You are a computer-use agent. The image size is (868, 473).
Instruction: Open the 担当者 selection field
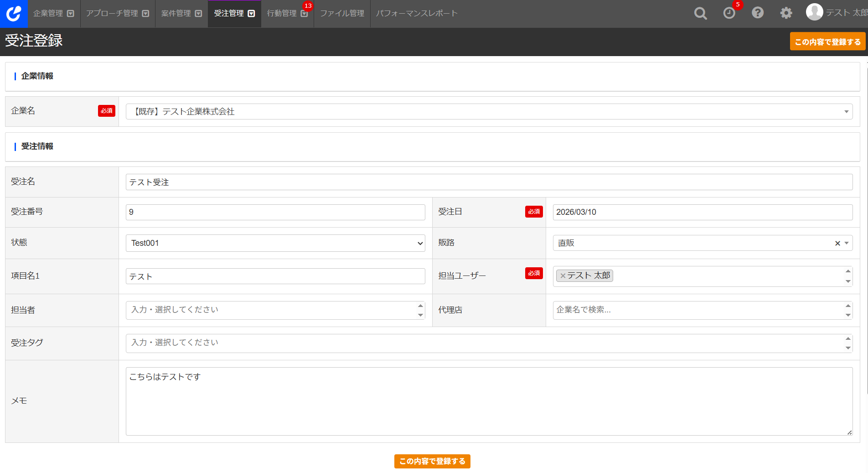(275, 310)
